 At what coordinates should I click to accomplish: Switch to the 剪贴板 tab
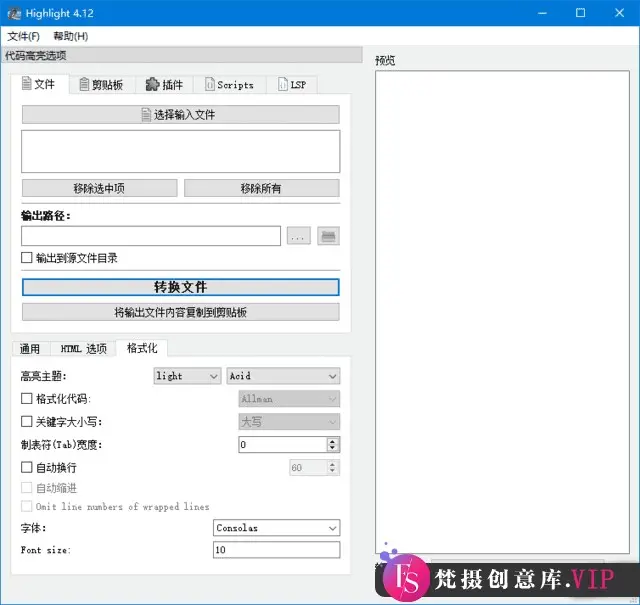point(102,85)
